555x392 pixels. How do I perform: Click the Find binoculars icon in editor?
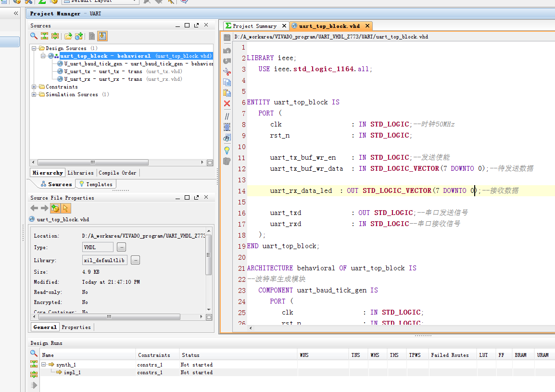(x=227, y=138)
